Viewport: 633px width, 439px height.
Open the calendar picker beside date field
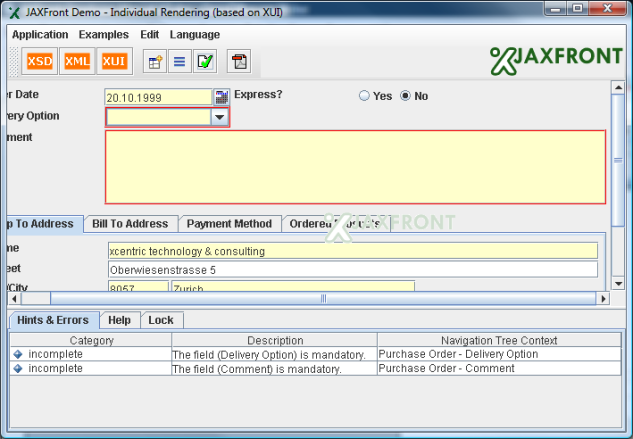221,97
